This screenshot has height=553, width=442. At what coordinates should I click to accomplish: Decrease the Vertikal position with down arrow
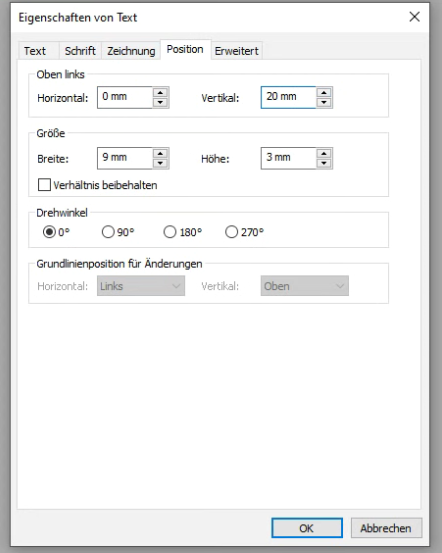[x=324, y=103]
